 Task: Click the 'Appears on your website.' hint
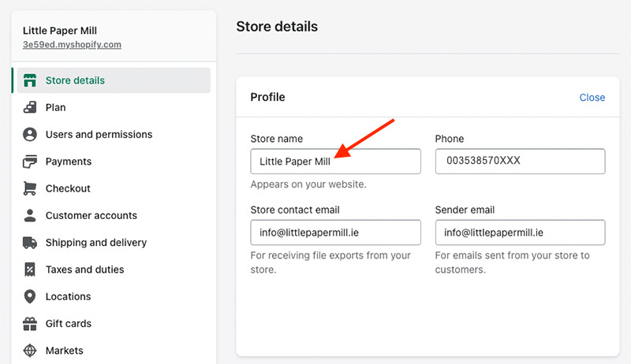(x=308, y=184)
